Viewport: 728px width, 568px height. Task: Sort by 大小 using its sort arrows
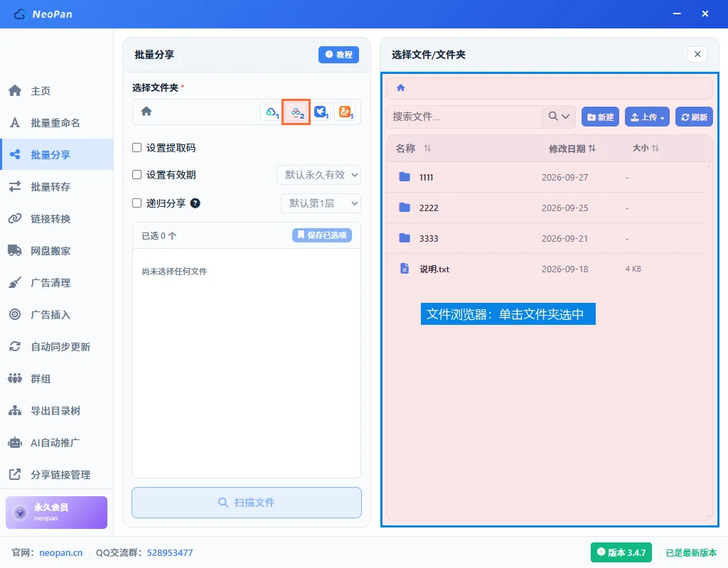click(x=655, y=148)
